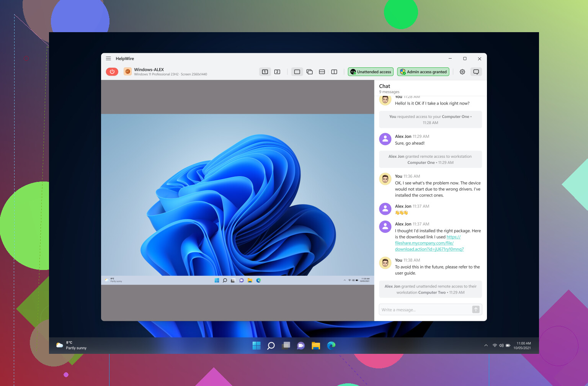Minimize the HelpWire window
The image size is (588, 386).
point(450,59)
